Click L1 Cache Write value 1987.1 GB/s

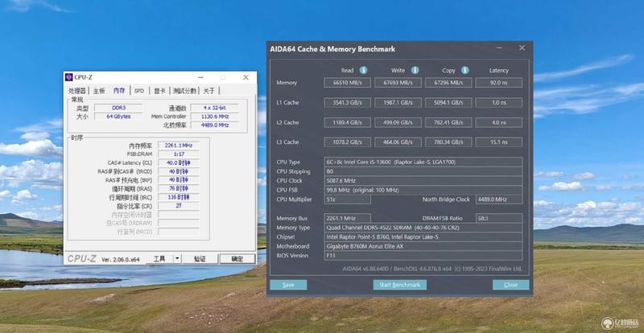click(x=398, y=103)
